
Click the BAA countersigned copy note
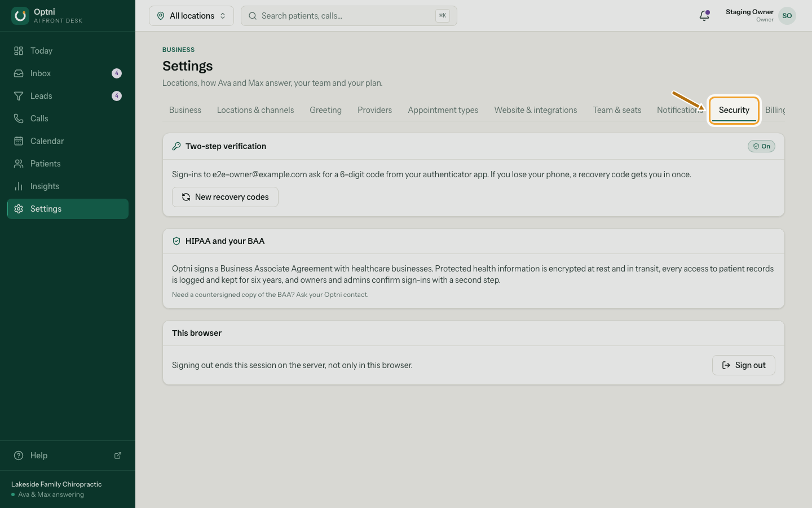[x=270, y=295]
